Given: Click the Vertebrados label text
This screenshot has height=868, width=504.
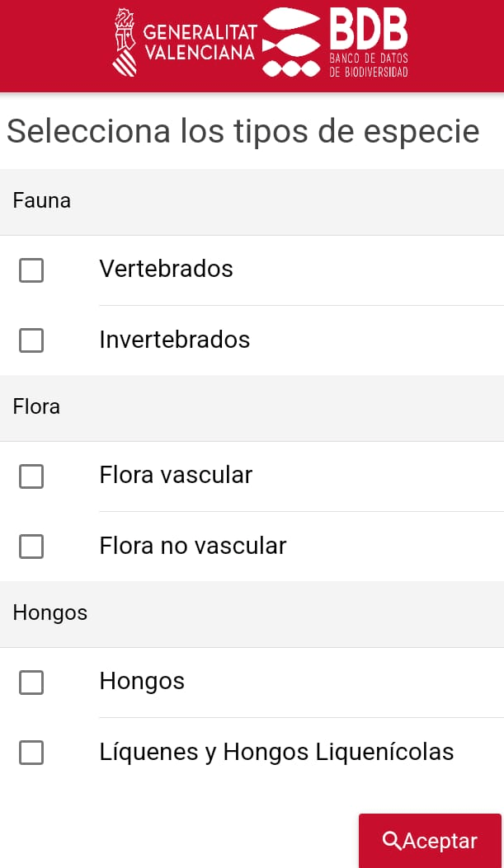Looking at the screenshot, I should 166,269.
